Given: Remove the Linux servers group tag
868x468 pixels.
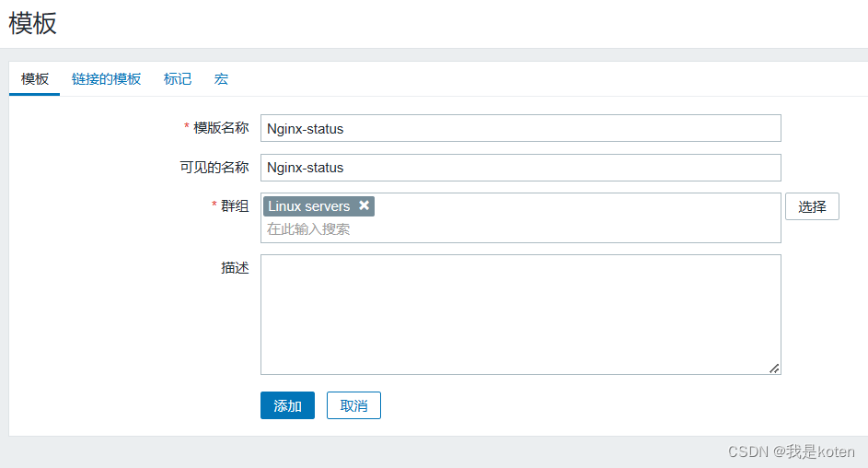Looking at the screenshot, I should (365, 206).
